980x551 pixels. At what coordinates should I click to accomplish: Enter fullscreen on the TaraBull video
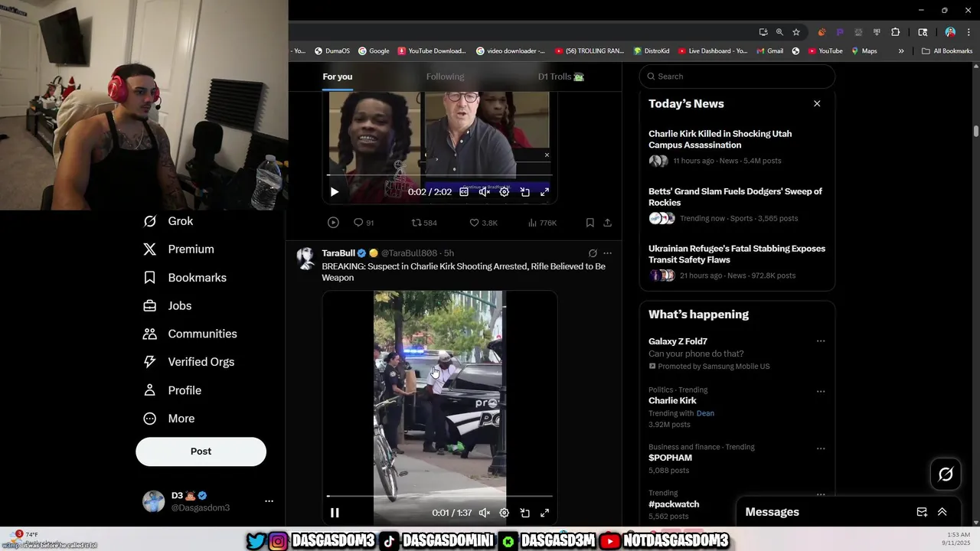click(x=544, y=513)
